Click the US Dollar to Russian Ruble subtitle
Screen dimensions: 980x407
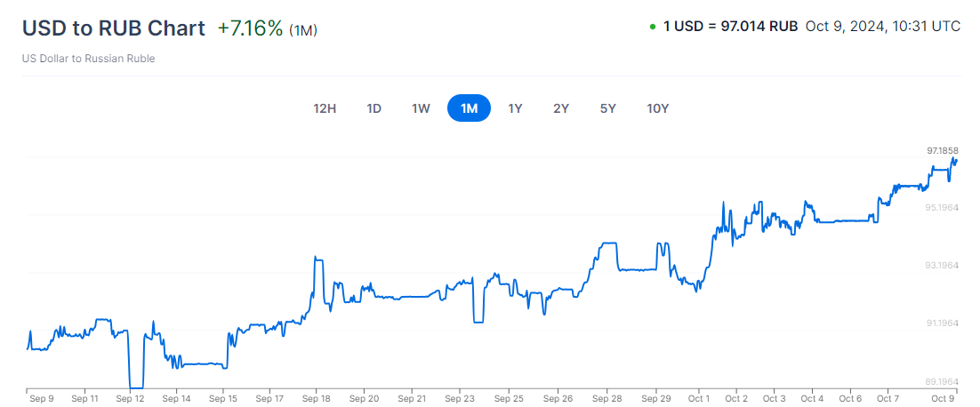click(89, 59)
